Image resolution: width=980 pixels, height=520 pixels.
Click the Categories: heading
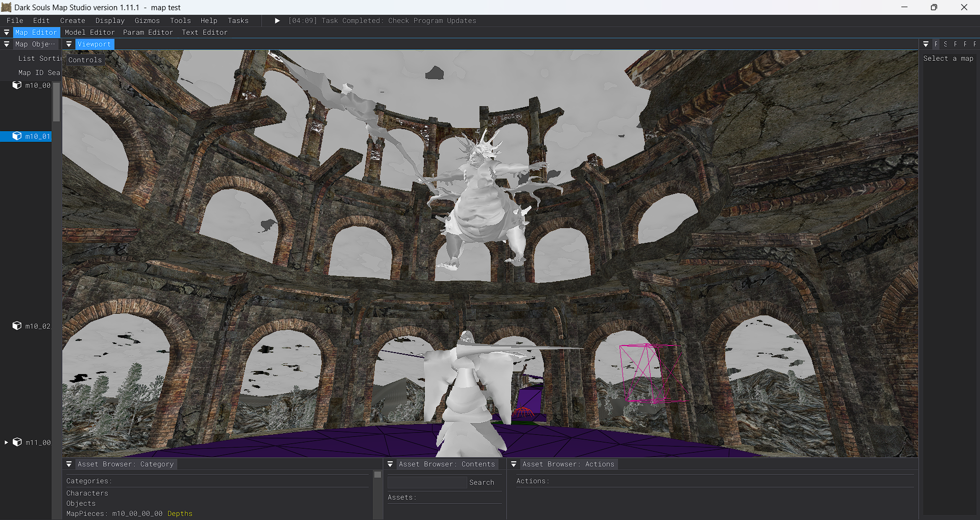(89, 481)
